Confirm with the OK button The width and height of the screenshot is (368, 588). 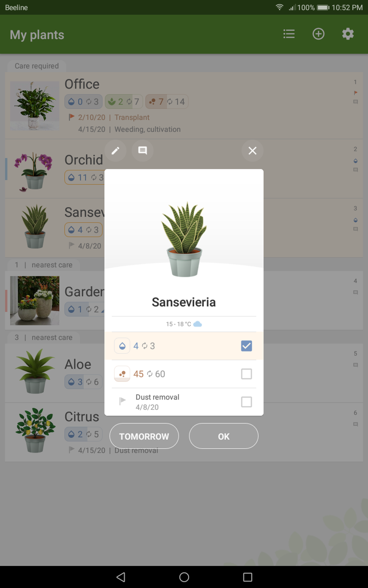coord(224,436)
